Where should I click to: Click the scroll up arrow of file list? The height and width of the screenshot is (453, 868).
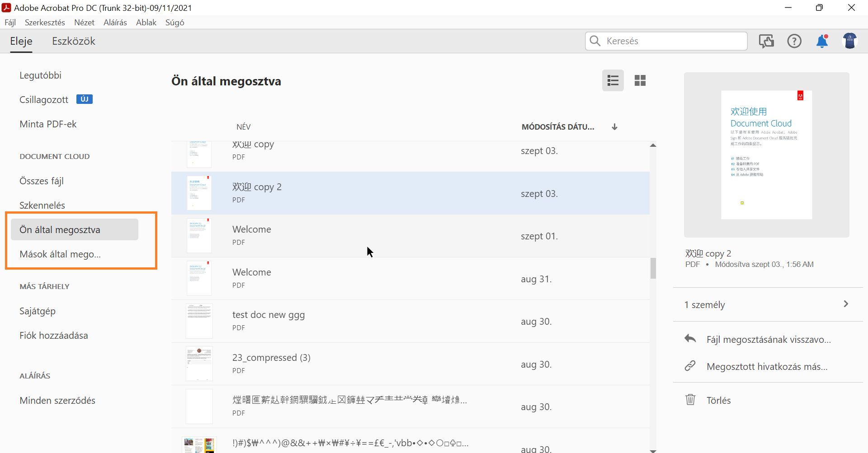coord(653,145)
